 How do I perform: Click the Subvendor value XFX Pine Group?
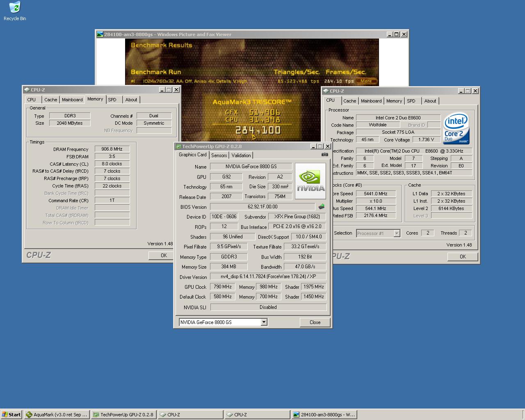pyautogui.click(x=297, y=217)
